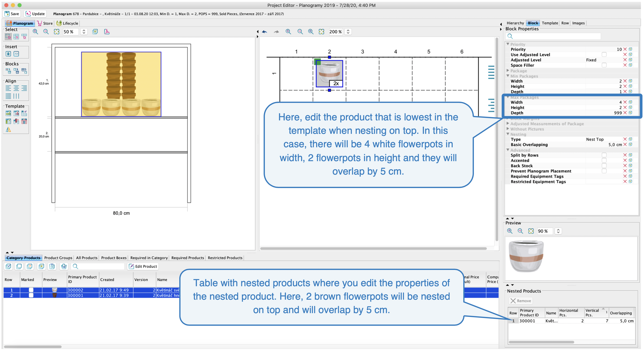Viewport: 644px width, 350px height.
Task: Switch to the Product Groups tab
Action: pyautogui.click(x=58, y=258)
